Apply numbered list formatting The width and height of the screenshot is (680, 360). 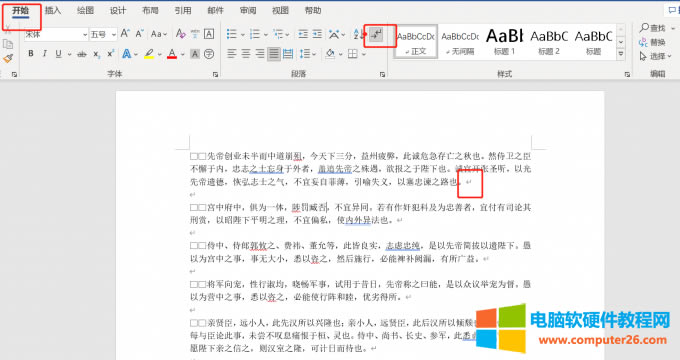click(255, 34)
